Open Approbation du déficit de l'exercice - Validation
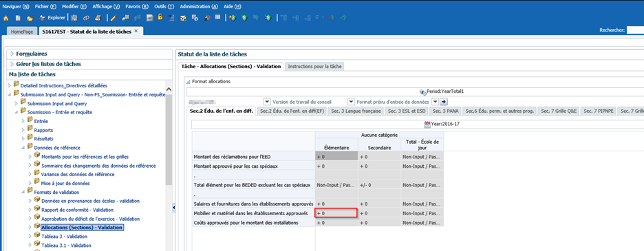The width and height of the screenshot is (644, 251). [x=90, y=219]
